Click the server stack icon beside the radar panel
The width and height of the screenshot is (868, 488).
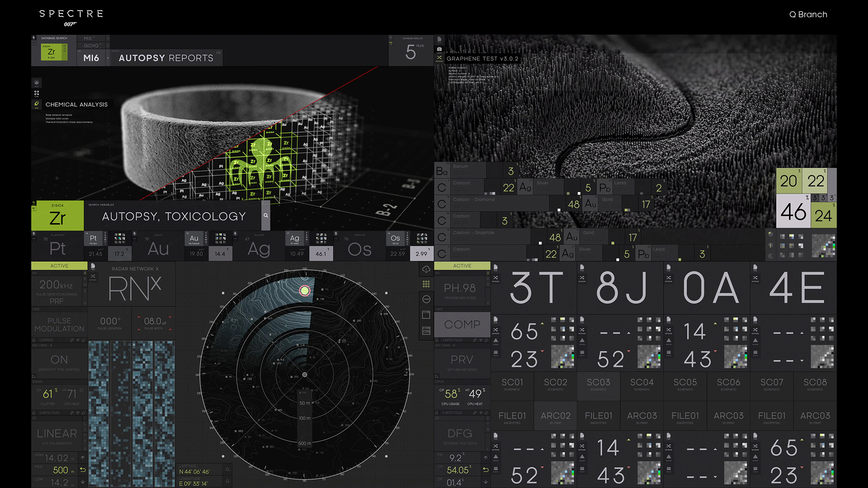426,331
